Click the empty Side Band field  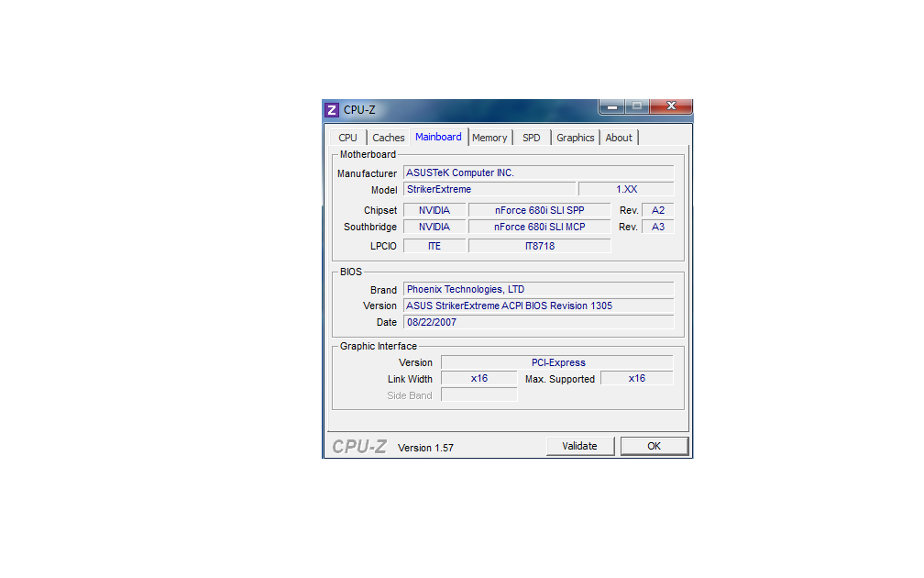pyautogui.click(x=479, y=395)
